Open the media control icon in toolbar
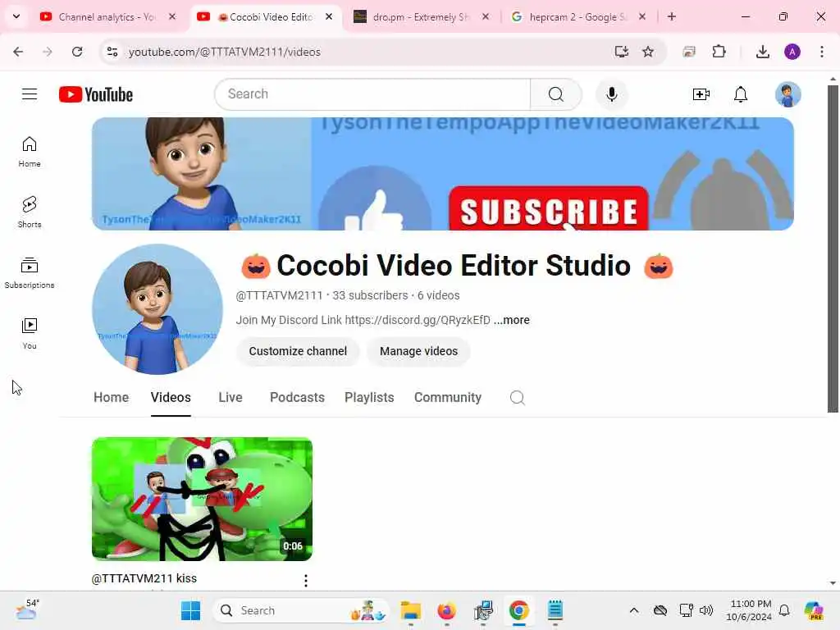This screenshot has width=840, height=630. click(x=689, y=52)
